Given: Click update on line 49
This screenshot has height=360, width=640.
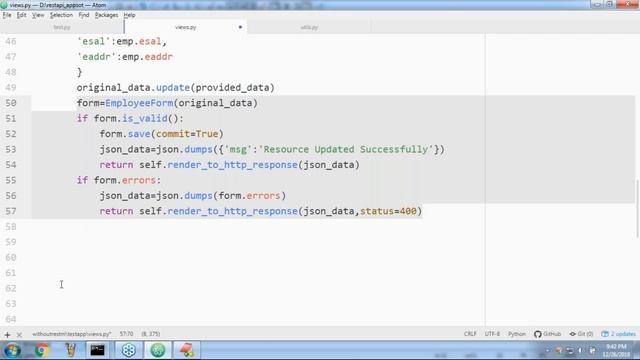Looking at the screenshot, I should click(173, 88).
